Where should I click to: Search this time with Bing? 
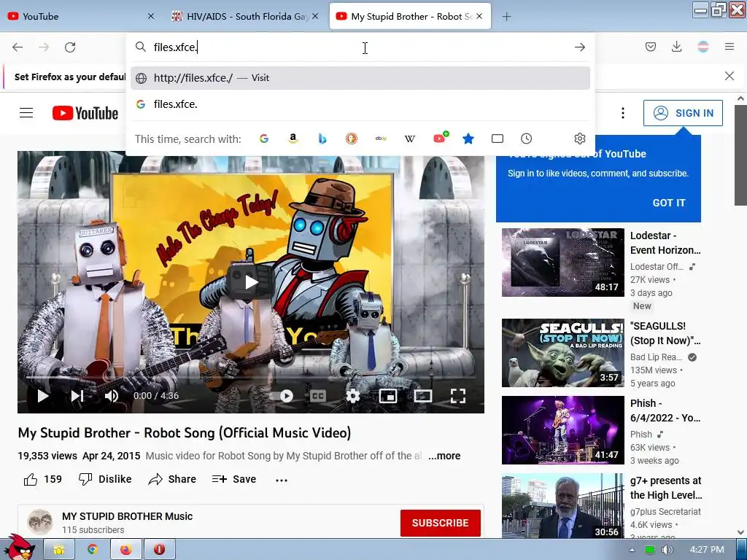[322, 139]
